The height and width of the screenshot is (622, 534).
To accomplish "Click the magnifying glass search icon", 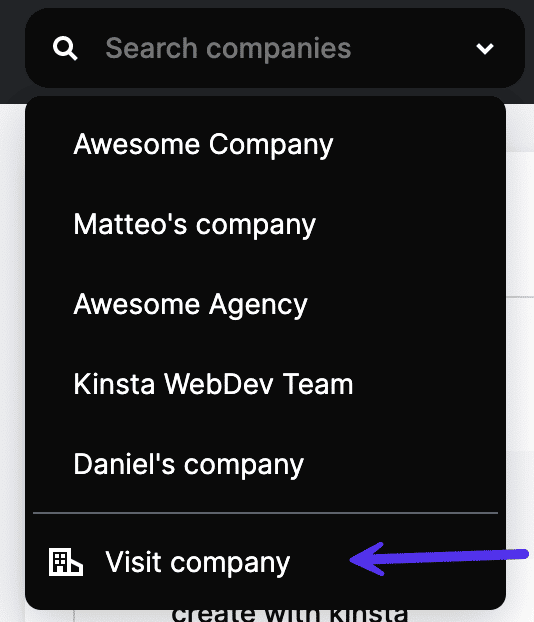I will [x=65, y=48].
